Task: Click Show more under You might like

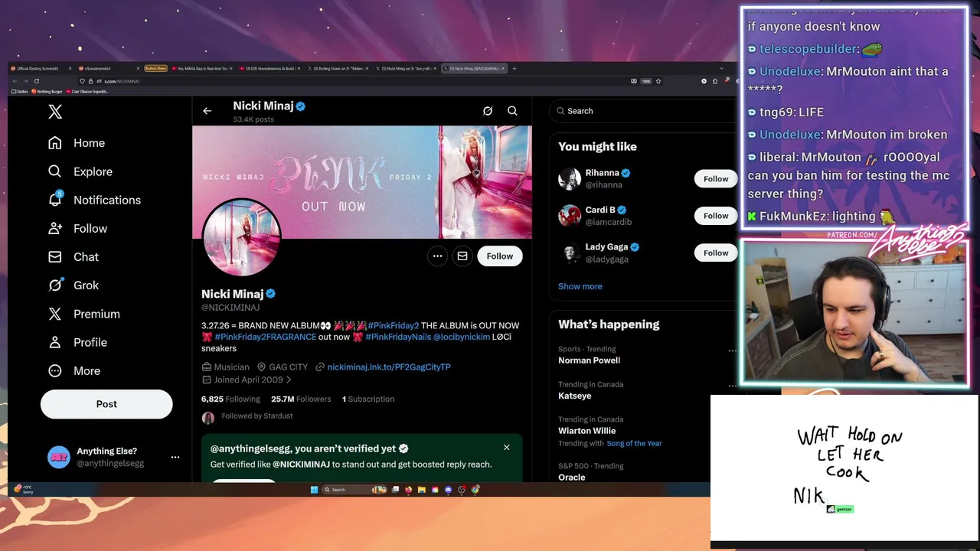Action: pyautogui.click(x=580, y=286)
